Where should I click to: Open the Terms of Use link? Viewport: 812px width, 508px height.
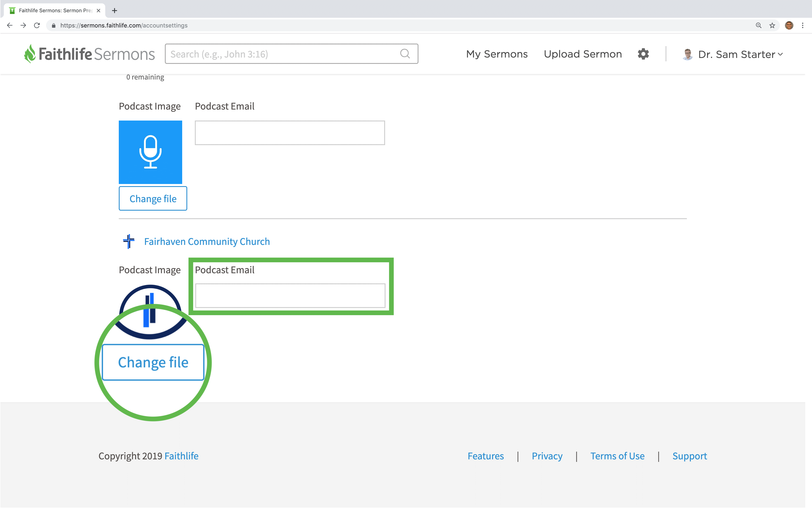click(x=617, y=456)
